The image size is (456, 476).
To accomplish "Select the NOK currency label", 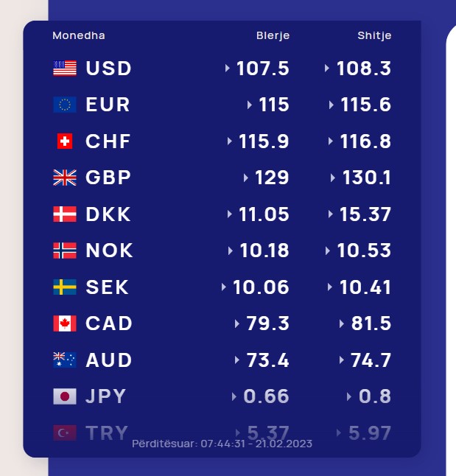I will coord(109,251).
